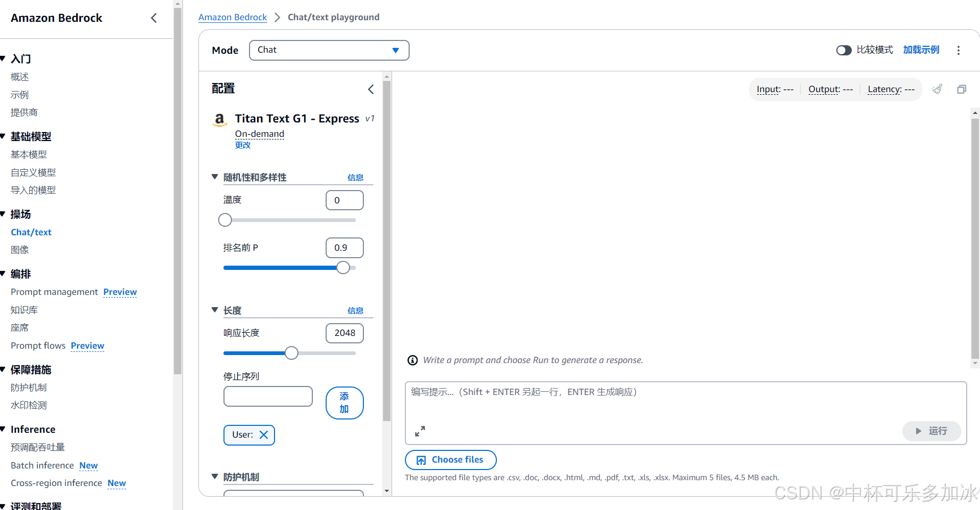Collapse the 基础模型 sidebar group
Viewport: 980px width, 510px height.
coord(3,136)
